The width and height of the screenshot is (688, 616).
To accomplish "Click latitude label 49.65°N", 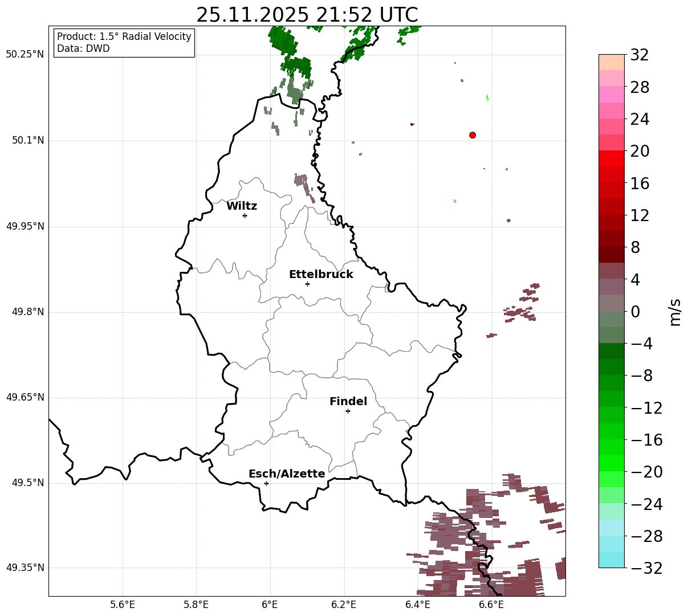I will pyautogui.click(x=25, y=398).
